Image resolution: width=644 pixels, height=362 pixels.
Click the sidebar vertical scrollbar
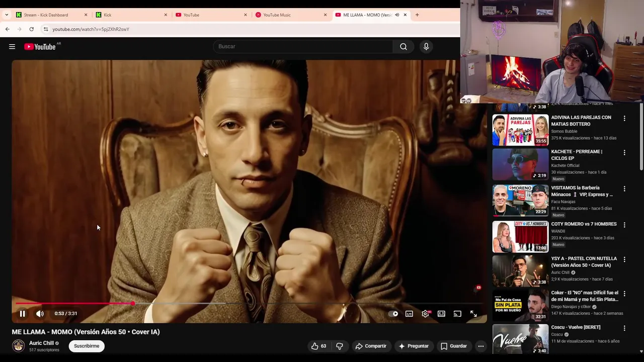(641, 136)
